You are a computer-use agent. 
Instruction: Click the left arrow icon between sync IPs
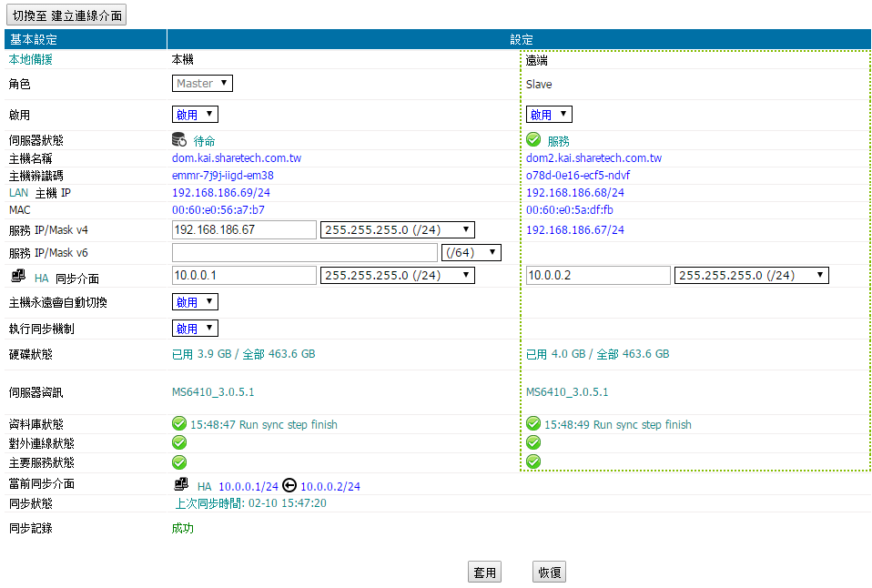click(289, 486)
